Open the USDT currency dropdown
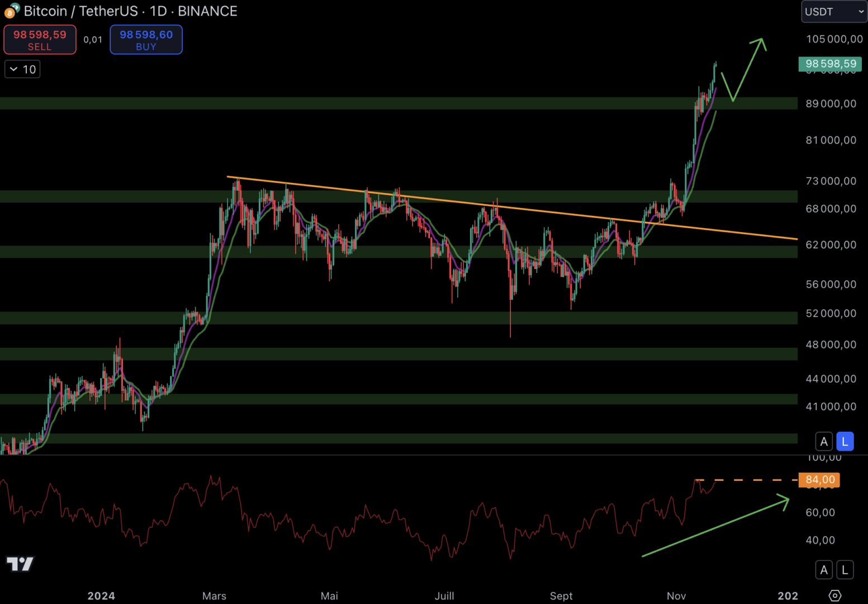The height and width of the screenshot is (604, 868). [x=834, y=12]
